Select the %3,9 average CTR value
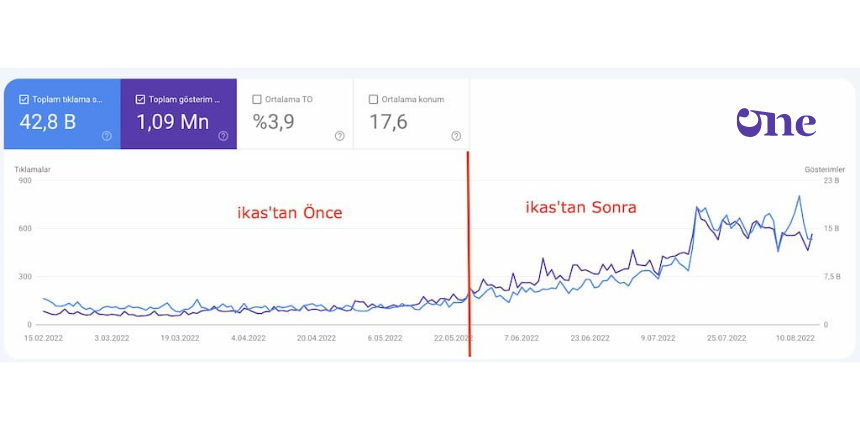Viewport: 860px width, 430px height. click(273, 122)
